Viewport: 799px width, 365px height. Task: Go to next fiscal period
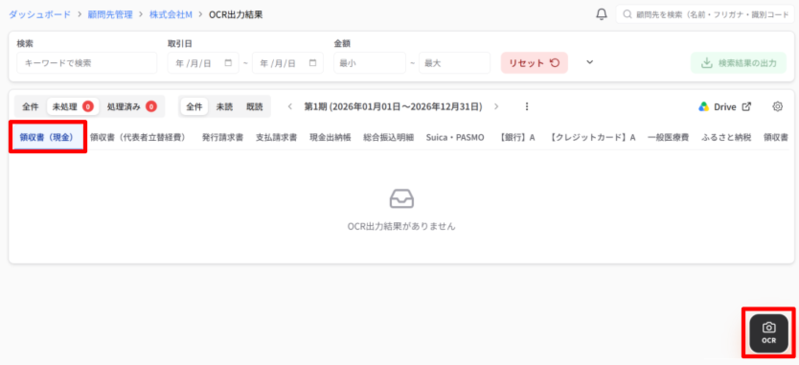496,107
